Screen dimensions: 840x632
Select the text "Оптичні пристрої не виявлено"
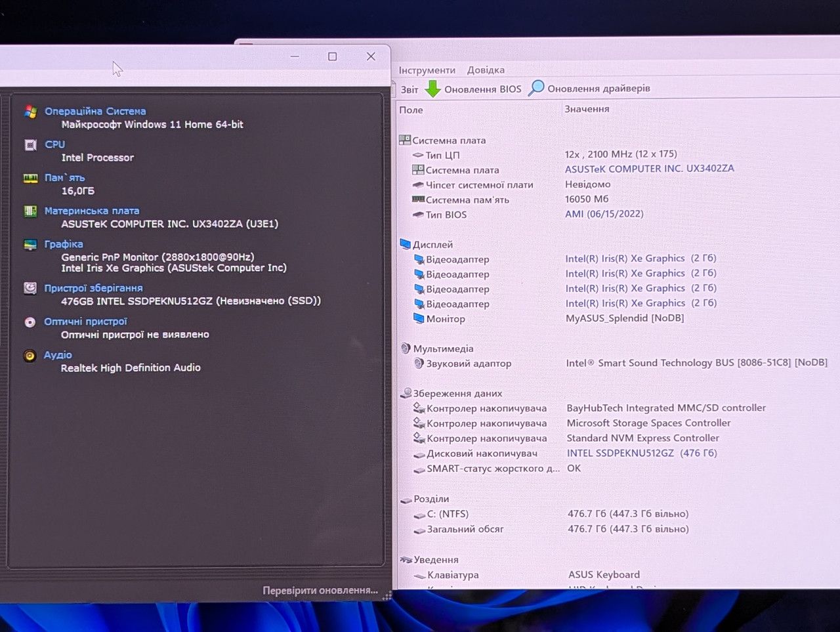tap(135, 335)
